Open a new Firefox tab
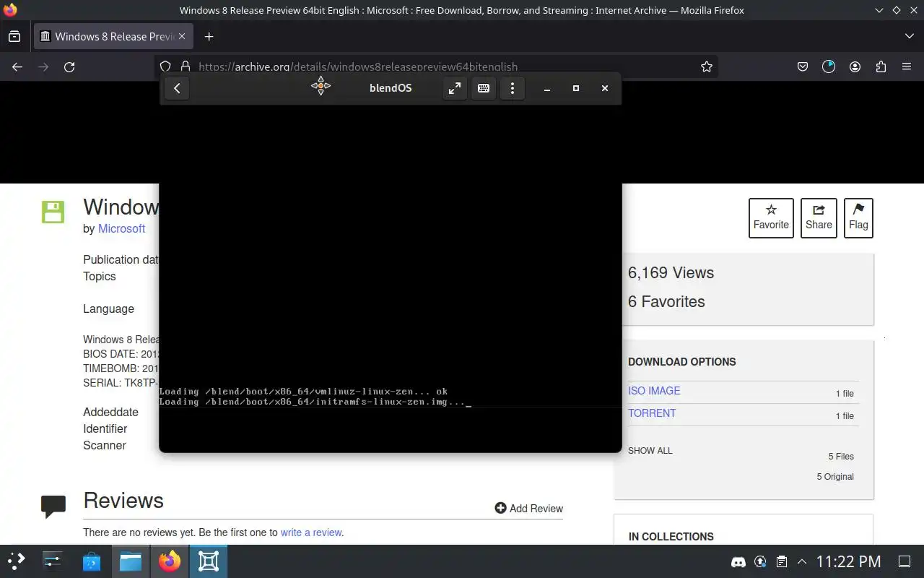This screenshot has width=924, height=578. tap(209, 36)
